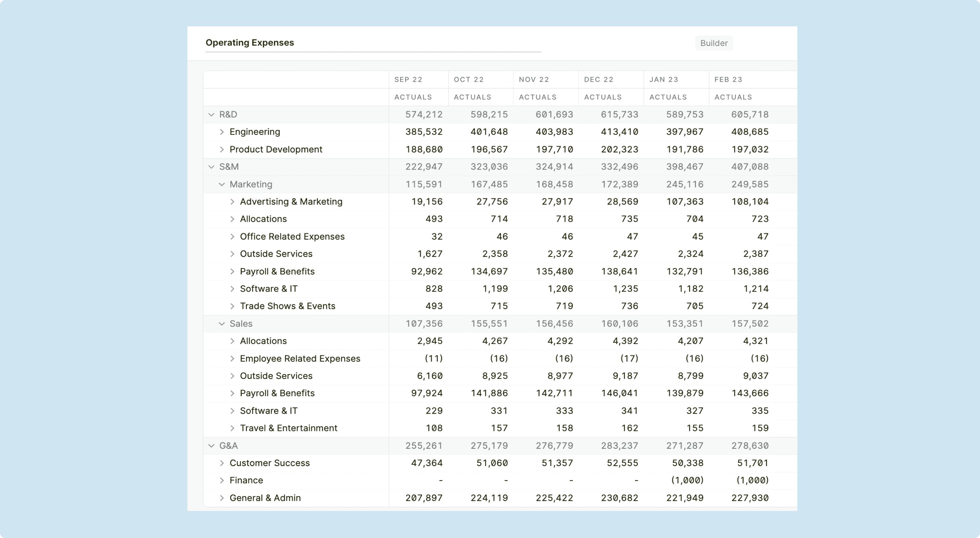Screen dimensions: 980x538
Task: Click the Sales row label
Action: 241,323
